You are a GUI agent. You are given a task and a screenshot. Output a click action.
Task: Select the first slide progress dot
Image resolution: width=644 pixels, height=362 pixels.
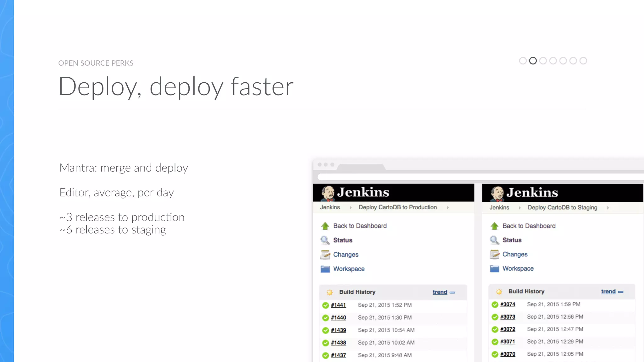[x=523, y=61]
